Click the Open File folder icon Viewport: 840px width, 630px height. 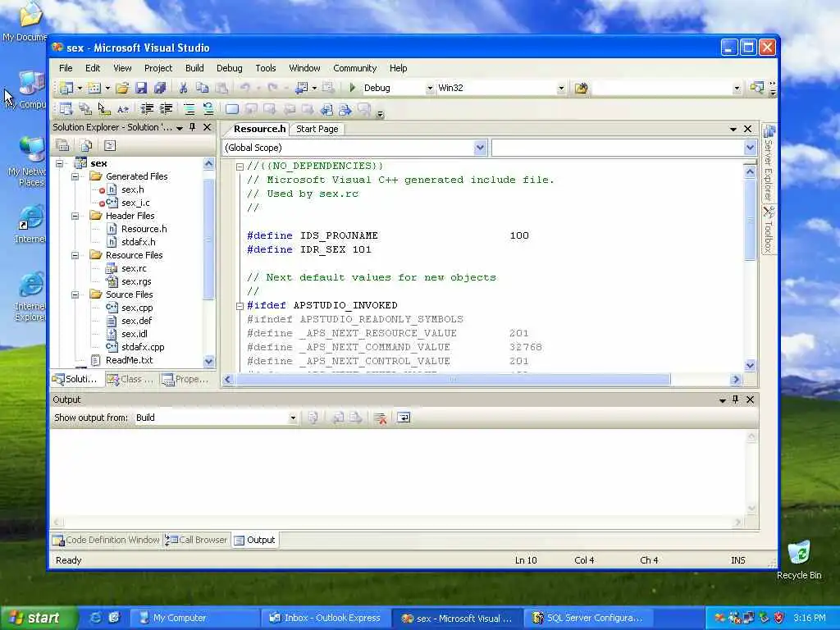(123, 88)
